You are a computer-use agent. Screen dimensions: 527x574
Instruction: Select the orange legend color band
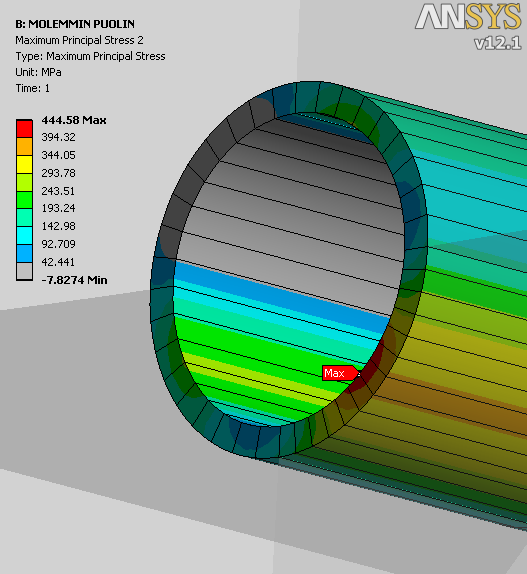pos(24,146)
